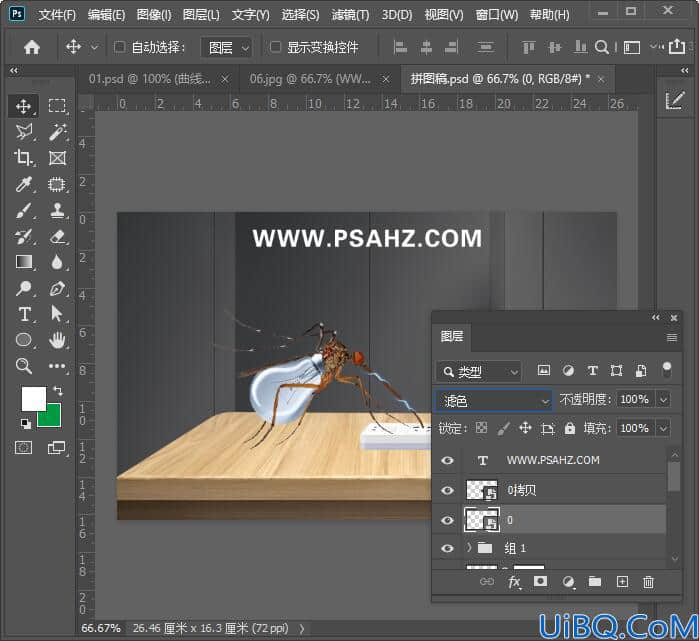This screenshot has width=699, height=641.
Task: Click the add layer mask icon
Action: point(540,581)
